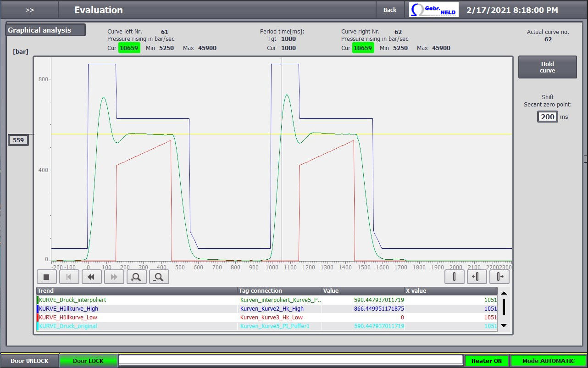The image size is (588, 368).
Task: Click the zoom out magnifier icon
Action: pyautogui.click(x=159, y=277)
